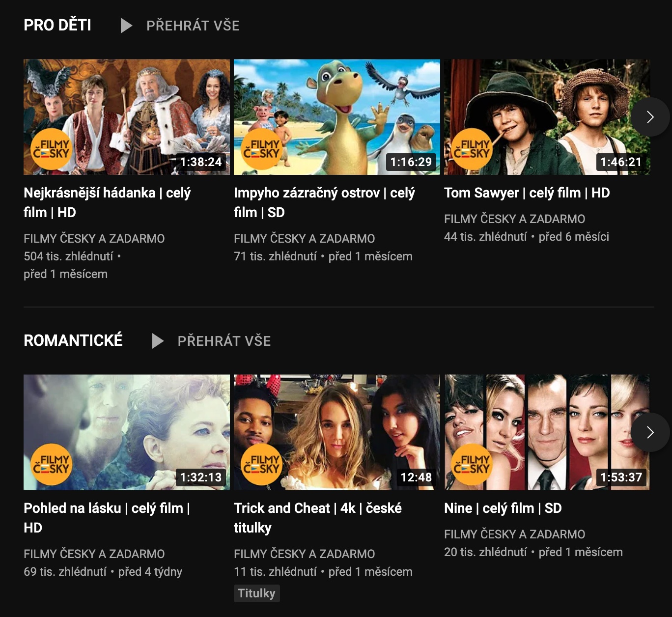Play all videos in the ROMANTICKÉ section
Viewport: 672px width, 617px height.
pyautogui.click(x=224, y=341)
